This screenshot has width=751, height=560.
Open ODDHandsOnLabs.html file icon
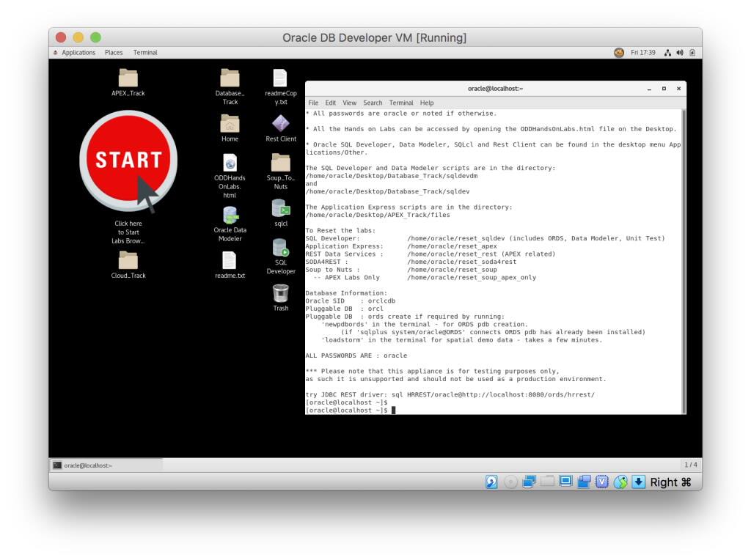click(230, 163)
